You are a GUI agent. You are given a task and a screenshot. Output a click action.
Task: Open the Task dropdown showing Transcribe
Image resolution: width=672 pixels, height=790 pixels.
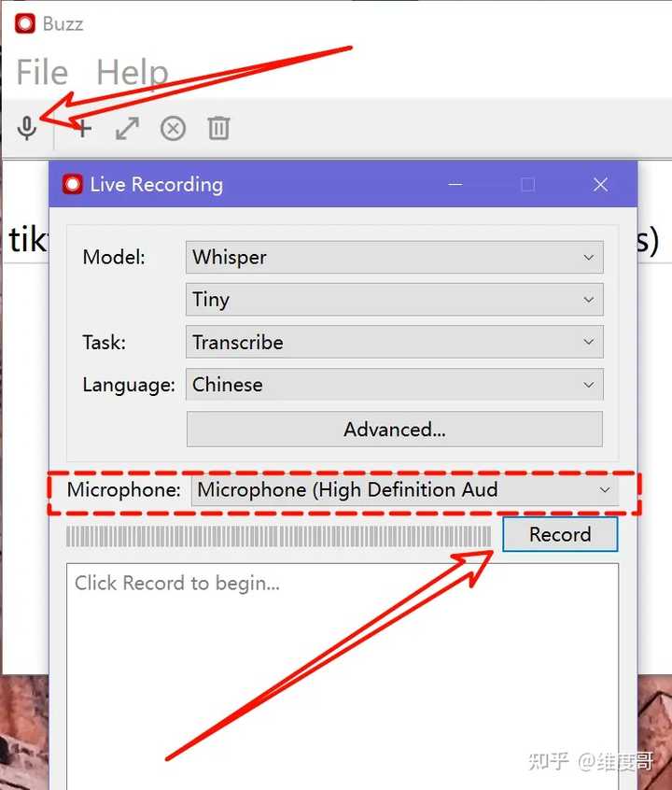pos(395,342)
